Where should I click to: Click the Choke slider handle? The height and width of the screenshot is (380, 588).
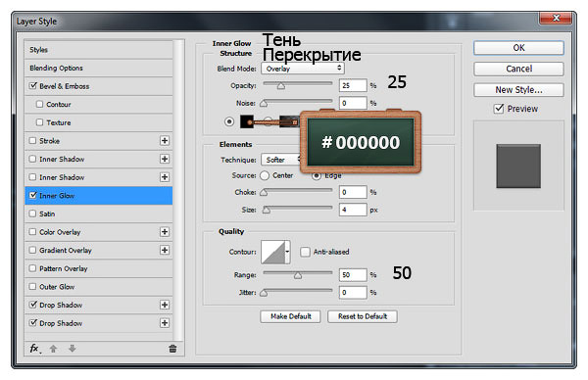[x=264, y=193]
